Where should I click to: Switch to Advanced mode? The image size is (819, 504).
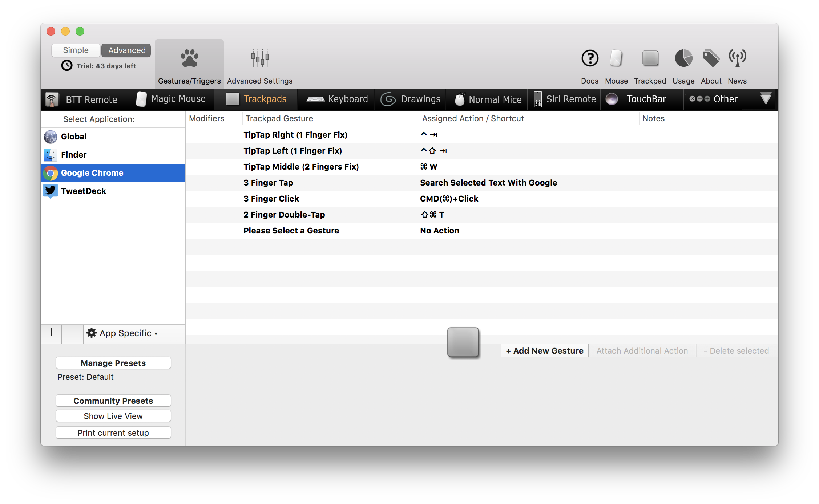point(126,50)
